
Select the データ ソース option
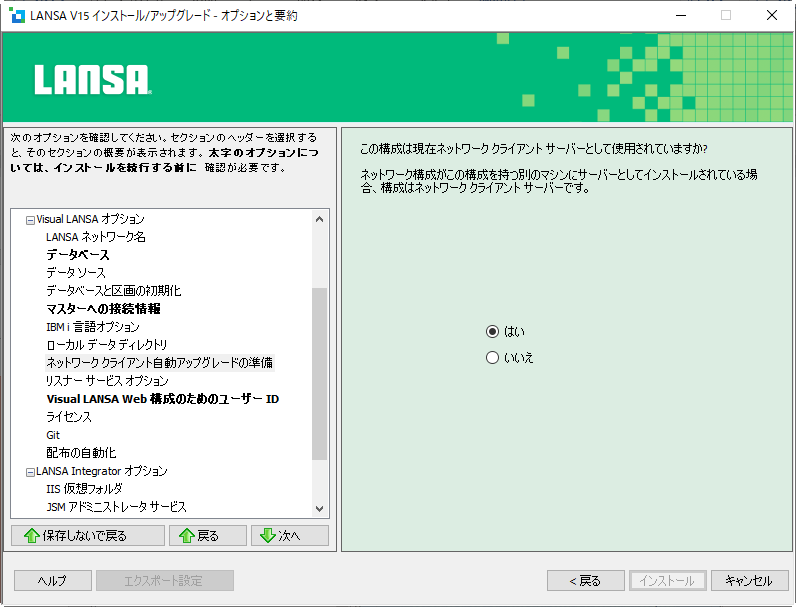(76, 273)
